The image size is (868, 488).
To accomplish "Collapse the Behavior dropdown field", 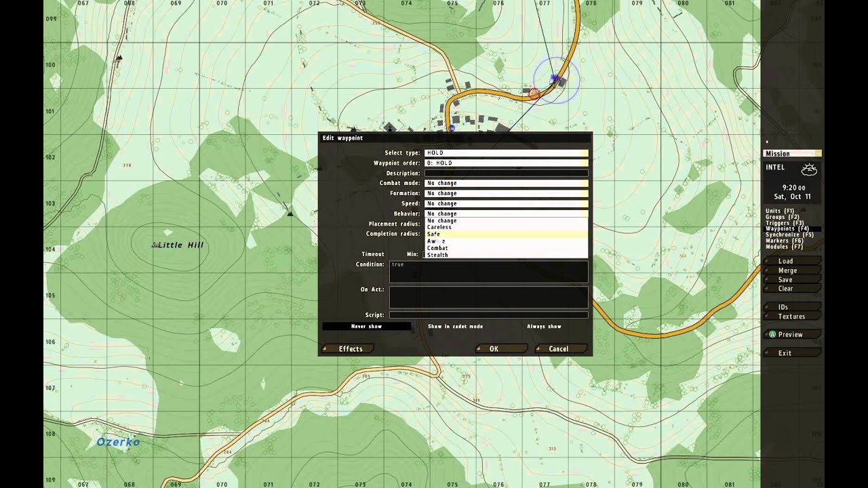I will coord(507,213).
